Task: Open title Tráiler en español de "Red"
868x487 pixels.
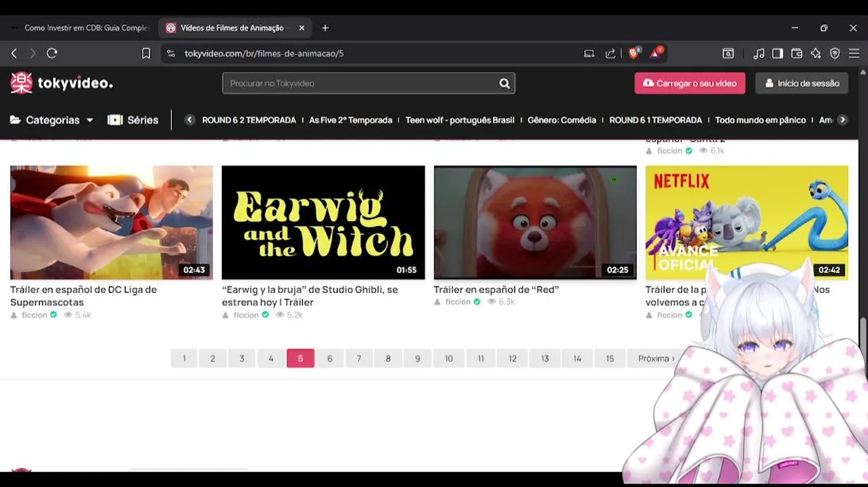Action: tap(496, 289)
